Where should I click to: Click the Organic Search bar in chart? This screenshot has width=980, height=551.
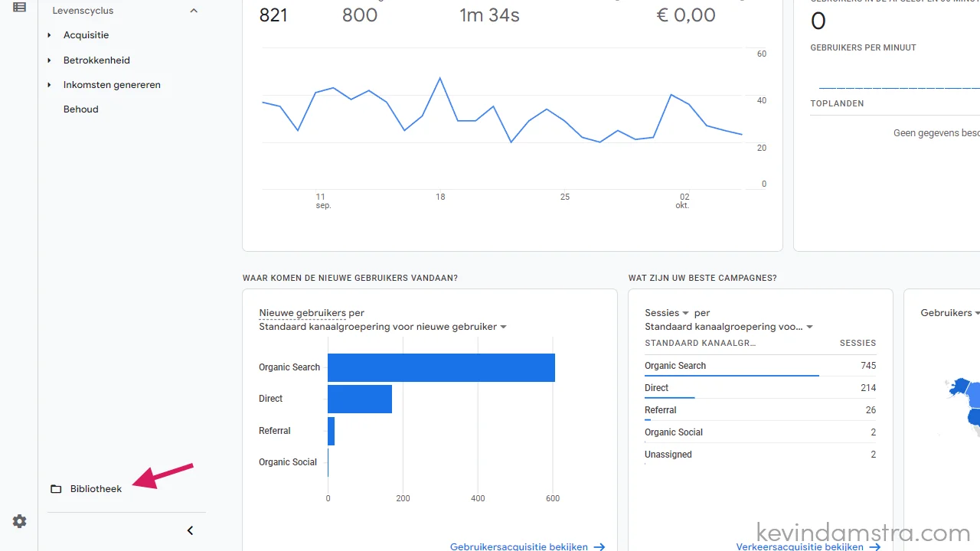point(441,367)
